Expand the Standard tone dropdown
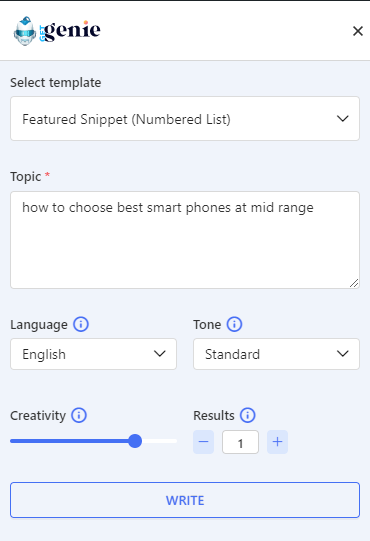The height and width of the screenshot is (541, 370). [x=276, y=354]
